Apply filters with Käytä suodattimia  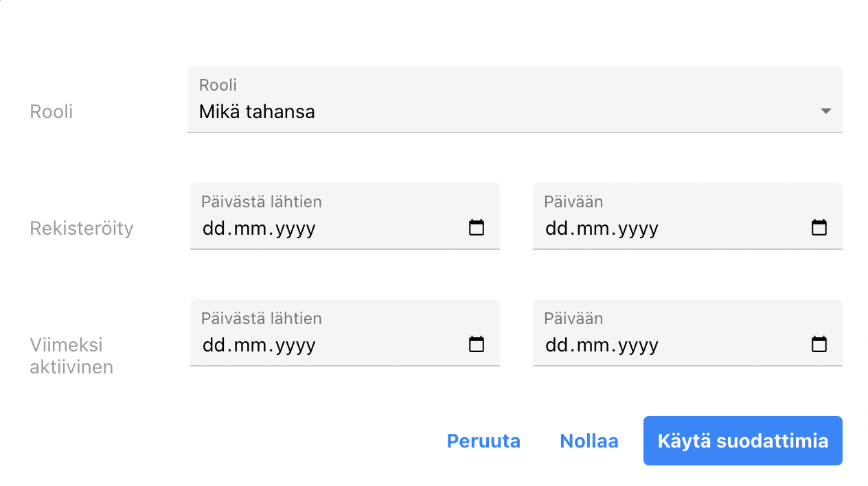[x=742, y=441]
